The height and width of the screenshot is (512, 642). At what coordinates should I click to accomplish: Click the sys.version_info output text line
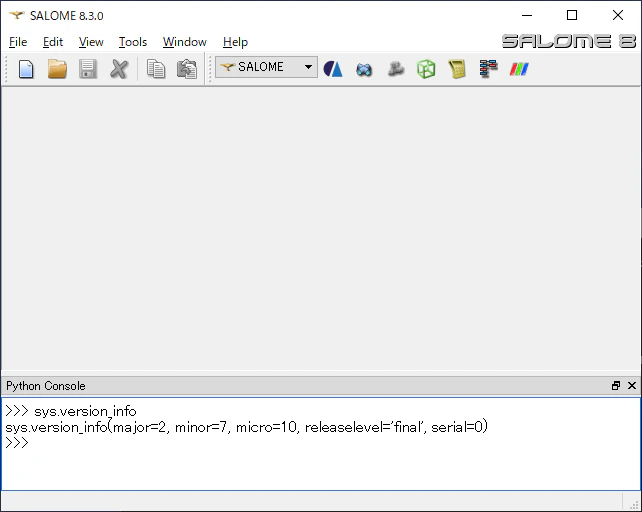click(246, 427)
